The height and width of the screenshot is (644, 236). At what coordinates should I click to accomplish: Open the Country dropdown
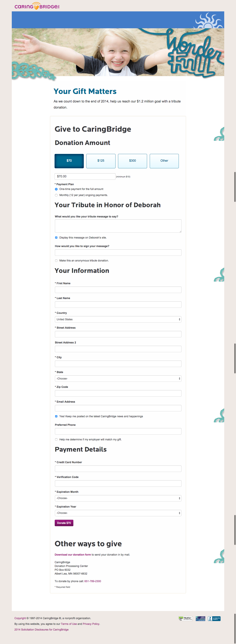pos(118,320)
